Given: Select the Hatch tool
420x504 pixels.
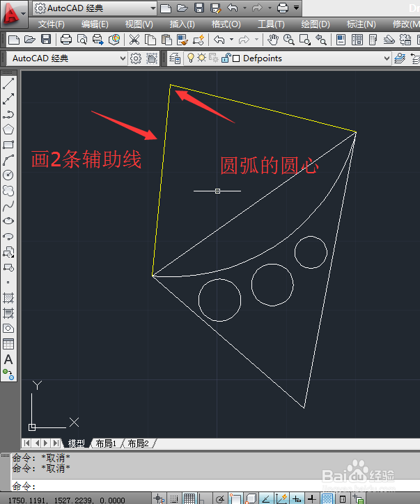Looking at the screenshot, I should pos(8,298).
